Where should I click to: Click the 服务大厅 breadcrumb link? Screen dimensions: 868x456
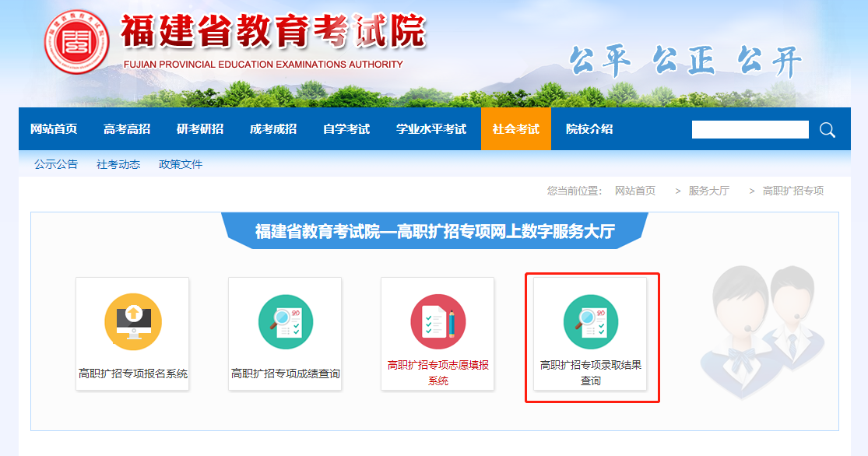(x=708, y=191)
